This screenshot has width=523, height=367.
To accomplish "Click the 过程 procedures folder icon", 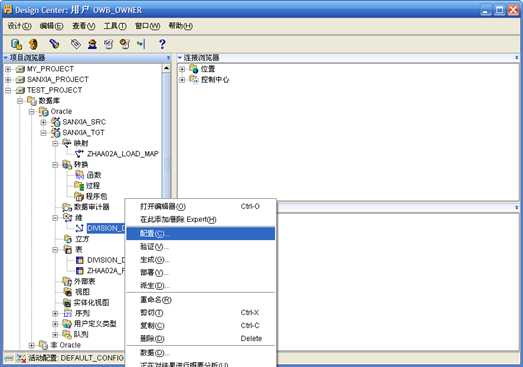I will click(x=79, y=186).
